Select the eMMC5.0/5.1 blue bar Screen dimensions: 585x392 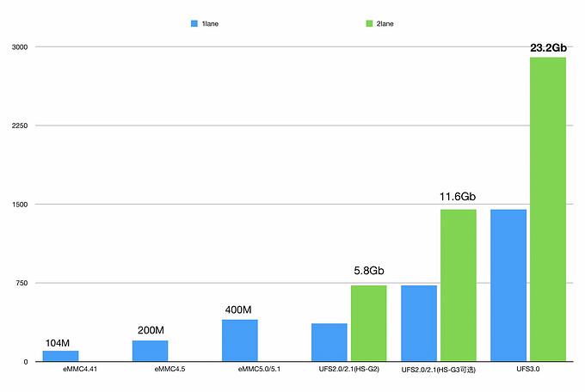pos(239,340)
